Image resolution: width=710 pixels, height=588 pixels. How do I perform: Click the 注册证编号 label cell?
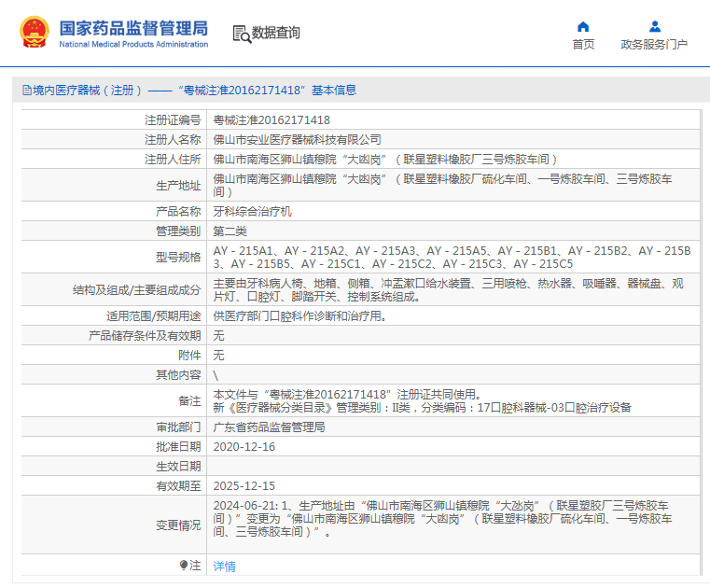114,120
